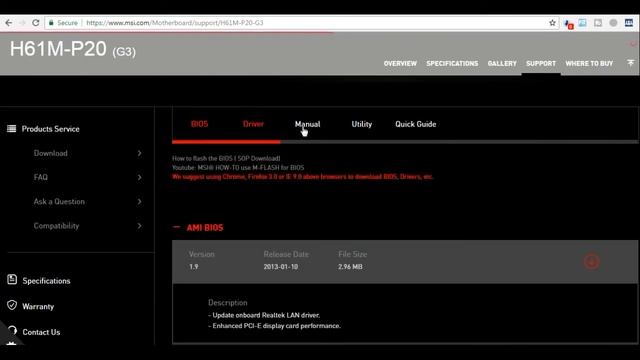Click the secure padlock icon

pyautogui.click(x=51, y=23)
